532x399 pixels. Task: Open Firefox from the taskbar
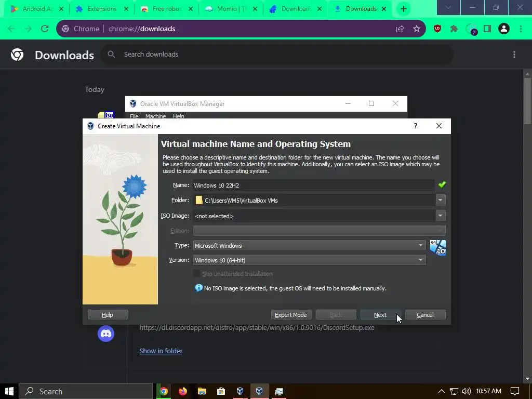[183, 391]
